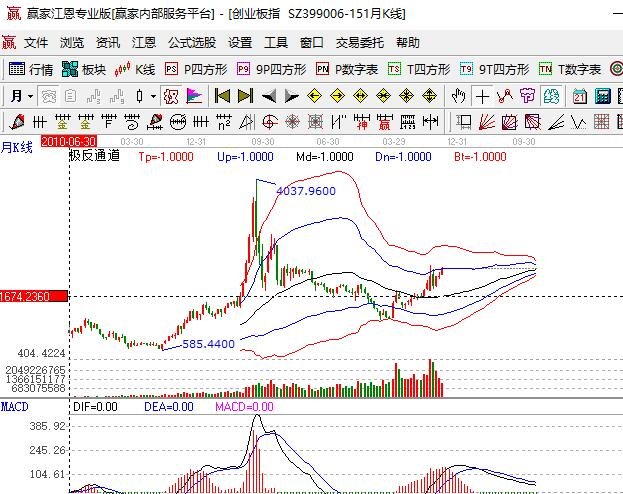Open the P数字表 tool
623x494 pixels.
pyautogui.click(x=347, y=70)
